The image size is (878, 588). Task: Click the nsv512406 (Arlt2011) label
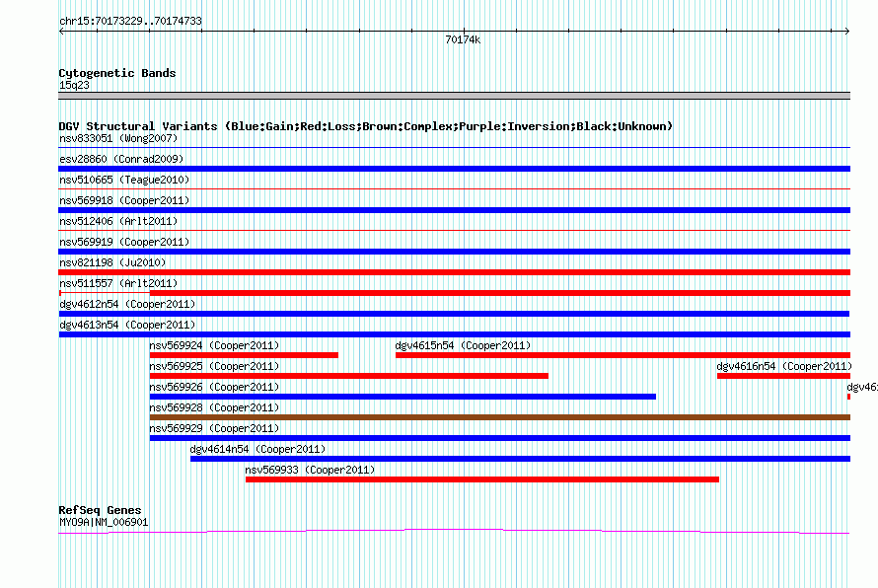click(118, 221)
